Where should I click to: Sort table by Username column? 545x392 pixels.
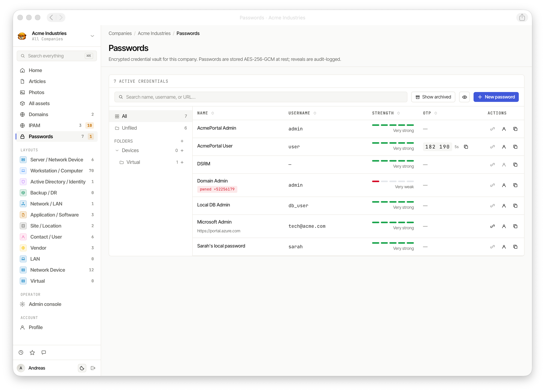click(x=302, y=113)
